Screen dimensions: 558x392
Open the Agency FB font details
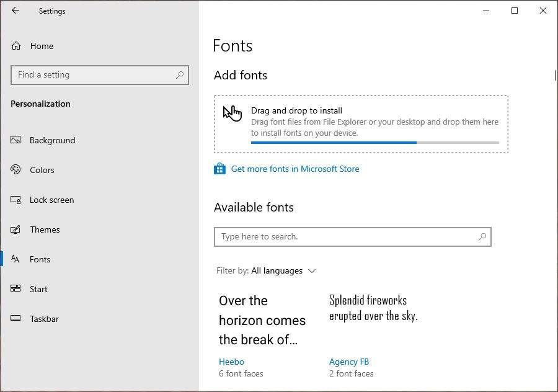(x=349, y=362)
